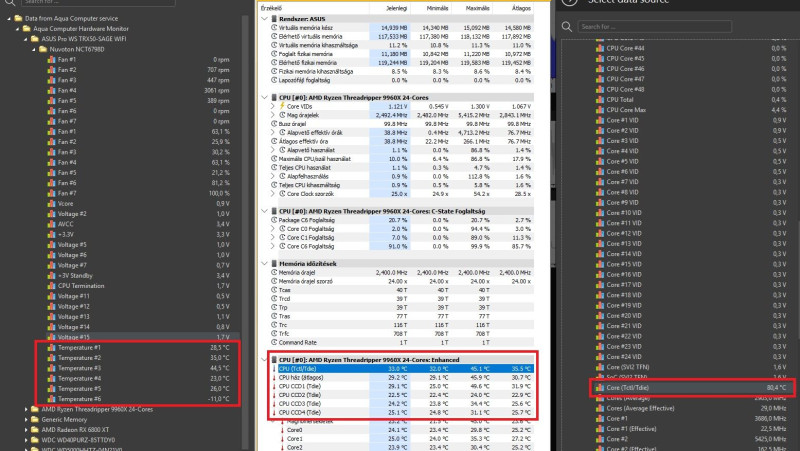Click the sensor icon next to AVCC

tap(51, 224)
